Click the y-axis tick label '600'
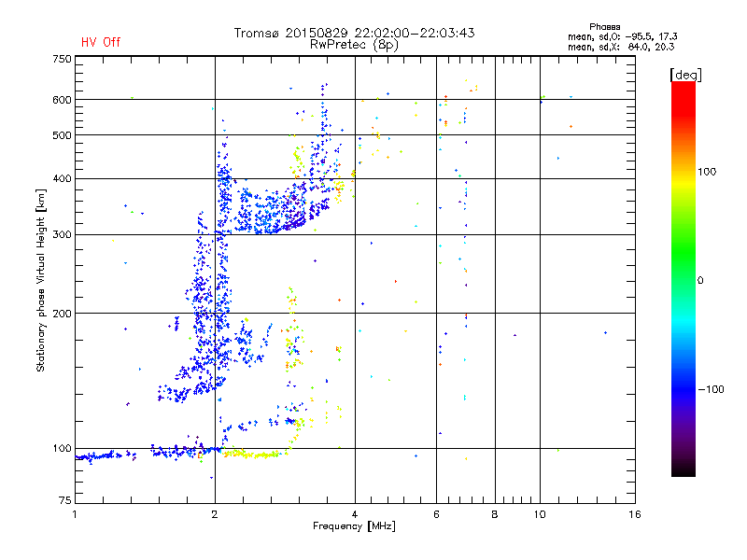747x560 pixels. [62, 100]
